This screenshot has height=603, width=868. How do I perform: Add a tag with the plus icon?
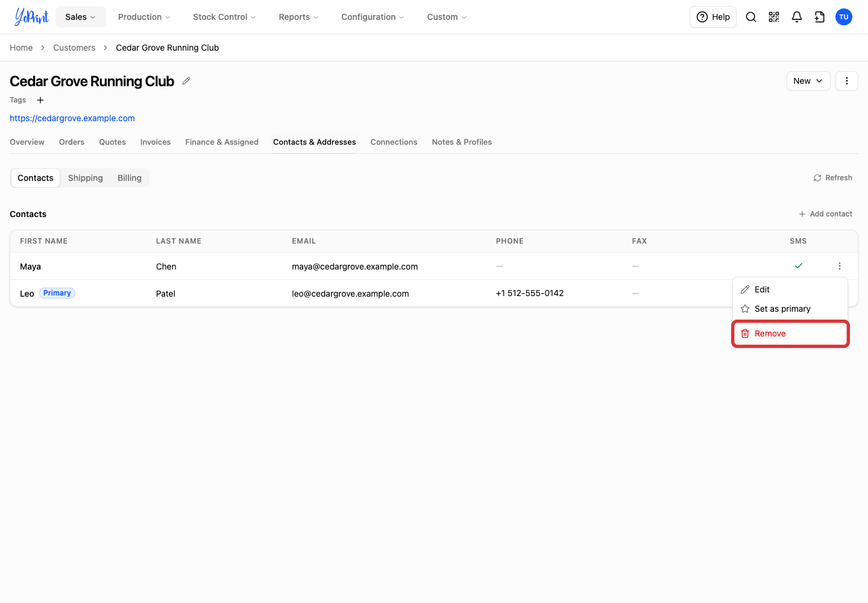pyautogui.click(x=40, y=100)
